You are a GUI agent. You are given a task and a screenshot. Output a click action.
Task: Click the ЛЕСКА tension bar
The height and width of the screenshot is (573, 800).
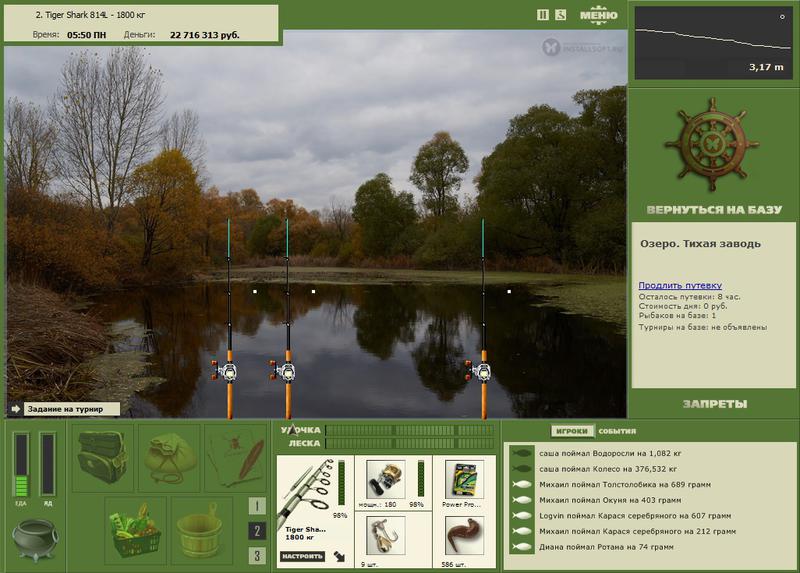pos(410,443)
